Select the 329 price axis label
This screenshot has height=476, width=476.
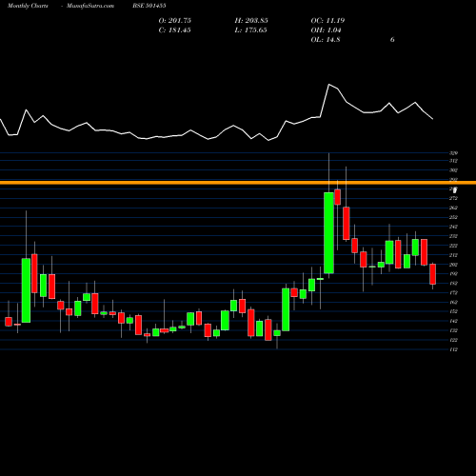pyautogui.click(x=453, y=153)
